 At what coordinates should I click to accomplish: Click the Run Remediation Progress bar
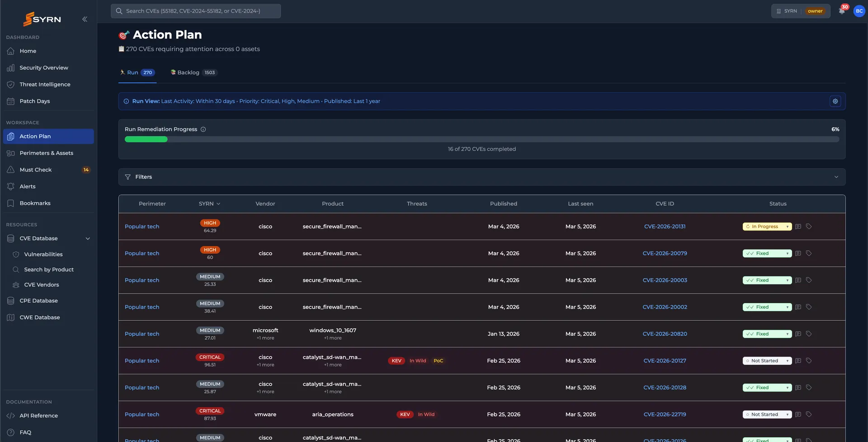(x=482, y=139)
